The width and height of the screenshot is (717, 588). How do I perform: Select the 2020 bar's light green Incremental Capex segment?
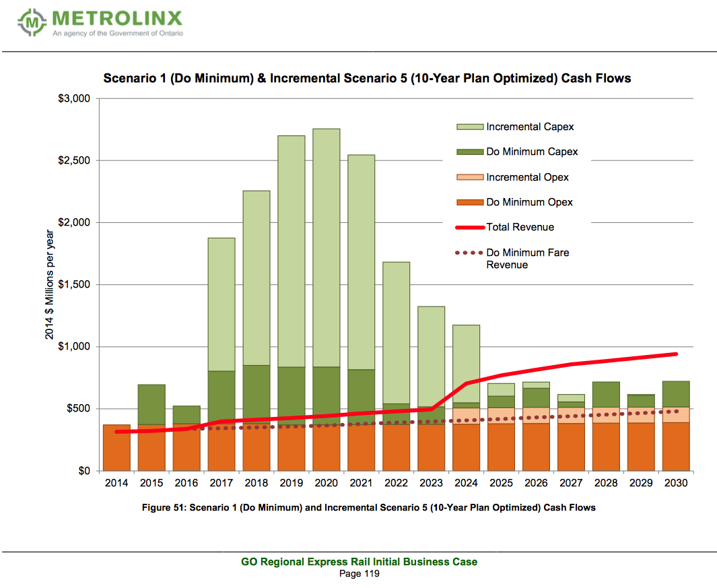click(327, 248)
